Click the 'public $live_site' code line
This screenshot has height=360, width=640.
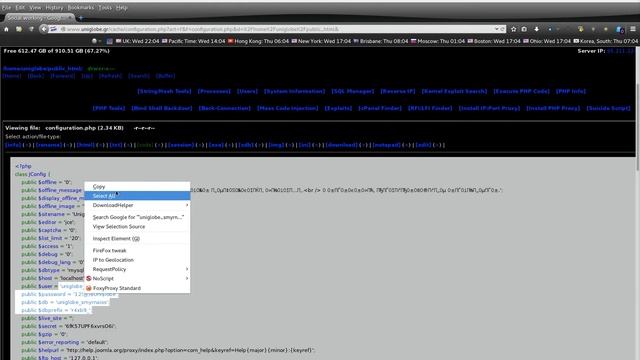pyautogui.click(x=47, y=318)
